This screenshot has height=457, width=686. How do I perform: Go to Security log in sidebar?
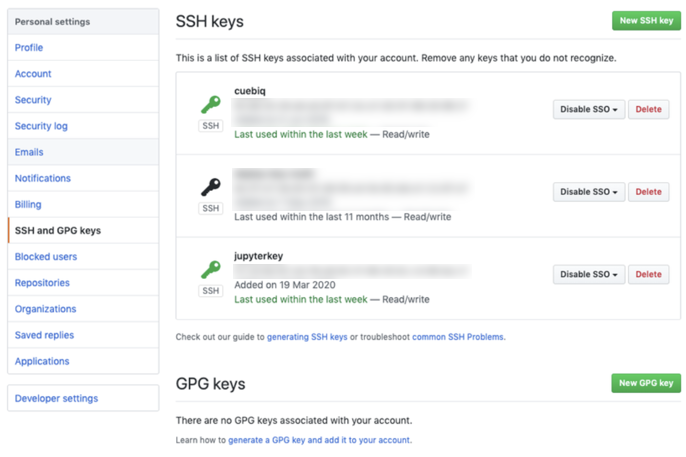point(41,126)
